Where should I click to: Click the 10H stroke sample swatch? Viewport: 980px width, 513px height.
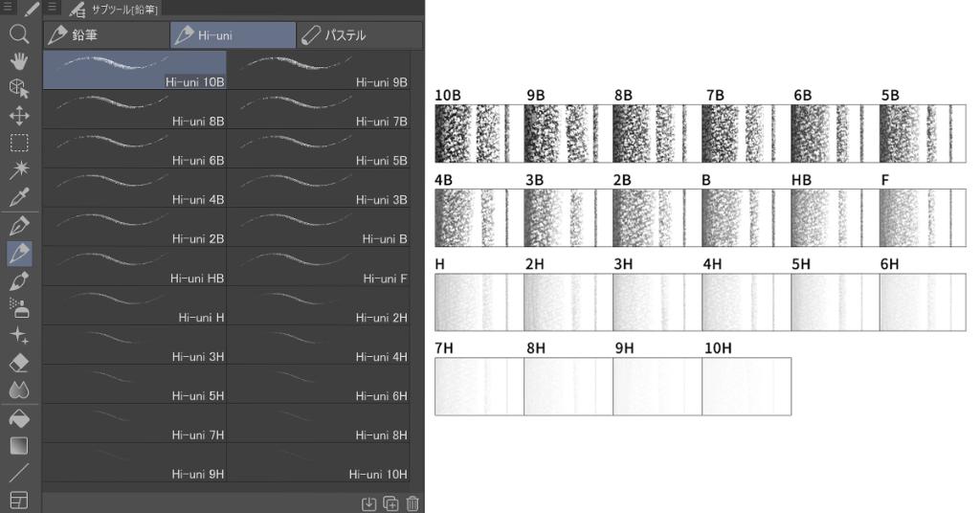[746, 386]
